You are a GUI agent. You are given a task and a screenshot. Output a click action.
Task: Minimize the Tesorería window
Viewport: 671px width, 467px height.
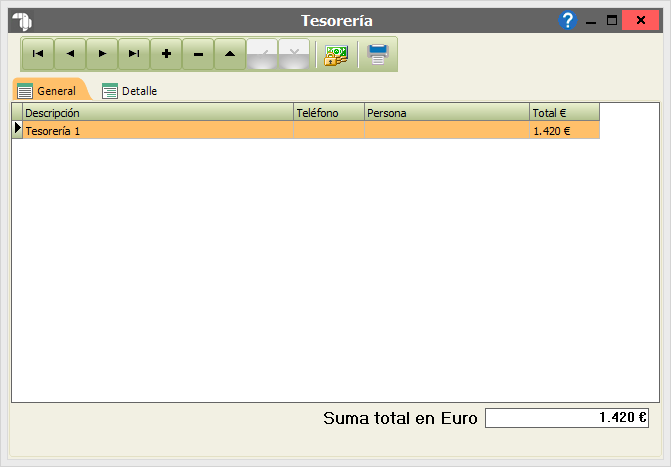point(591,21)
